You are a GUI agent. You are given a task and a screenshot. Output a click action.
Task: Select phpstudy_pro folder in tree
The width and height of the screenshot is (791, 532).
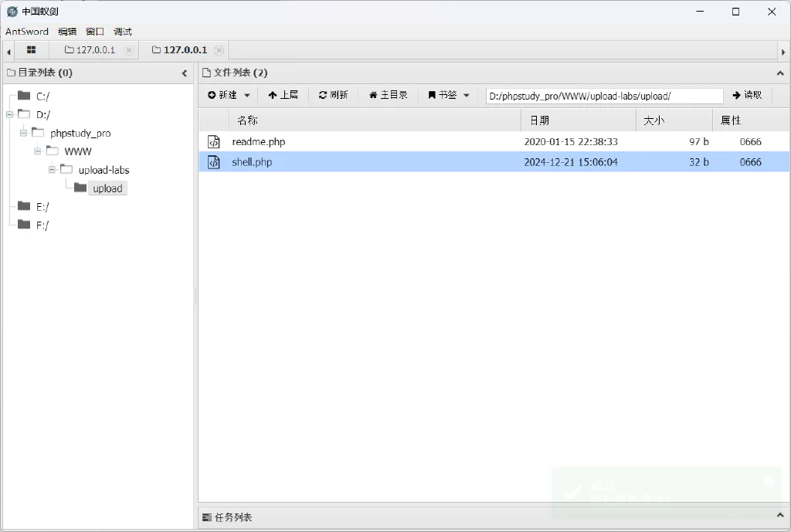click(x=80, y=133)
